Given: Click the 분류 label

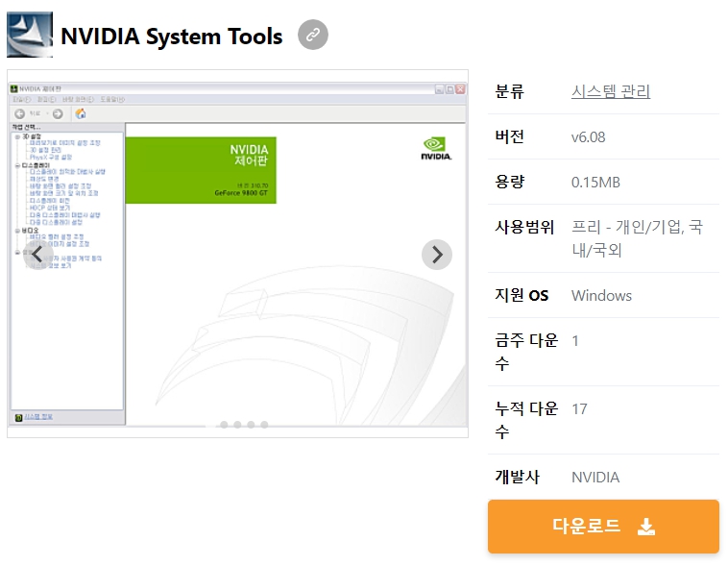Looking at the screenshot, I should pos(509,91).
